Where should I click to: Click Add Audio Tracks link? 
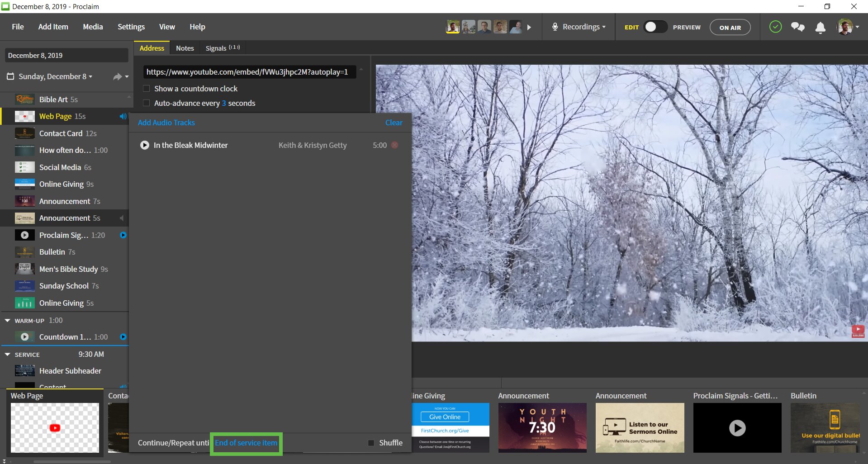click(166, 123)
